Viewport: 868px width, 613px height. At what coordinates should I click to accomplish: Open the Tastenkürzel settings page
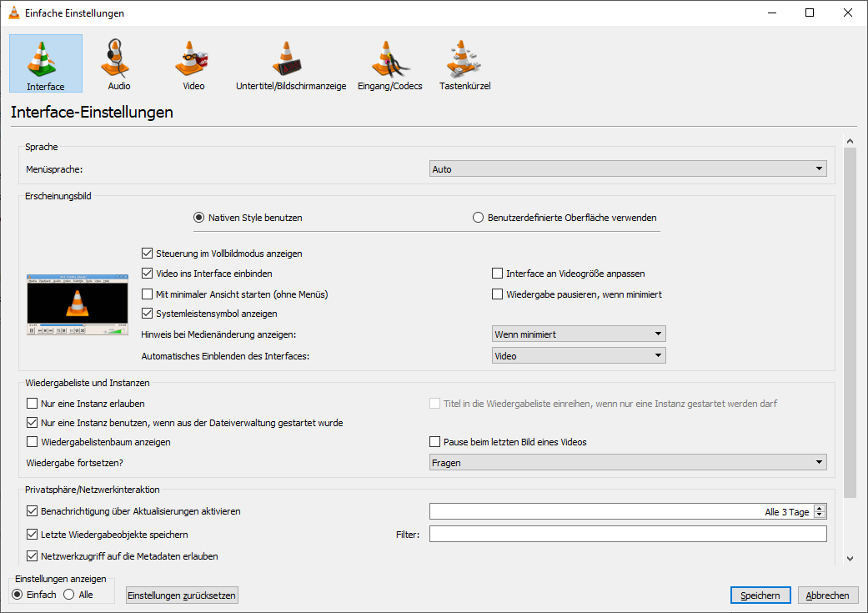464,63
